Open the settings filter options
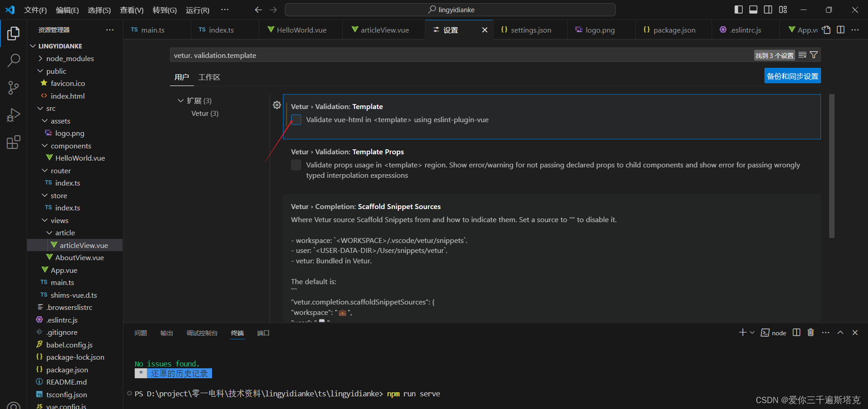The image size is (868, 409). coord(813,55)
